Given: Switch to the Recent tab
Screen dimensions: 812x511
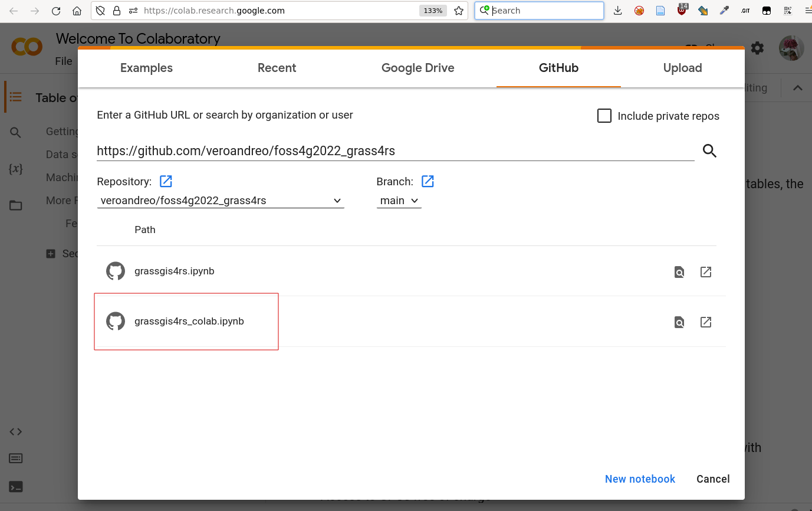Looking at the screenshot, I should click(277, 68).
